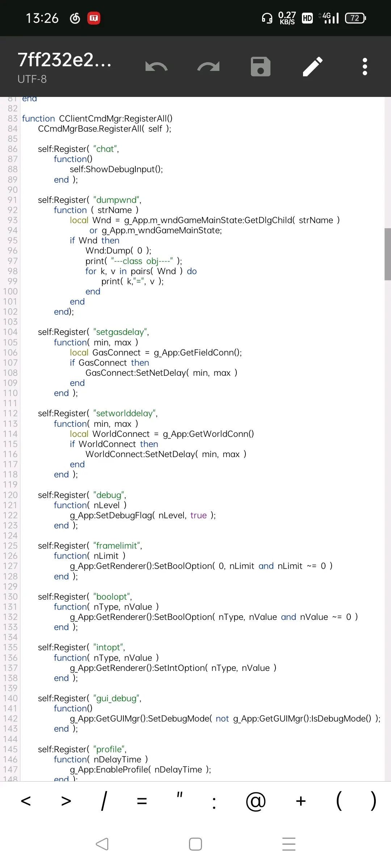Tap the headphones status bar icon
391x868 pixels.
coord(267,18)
